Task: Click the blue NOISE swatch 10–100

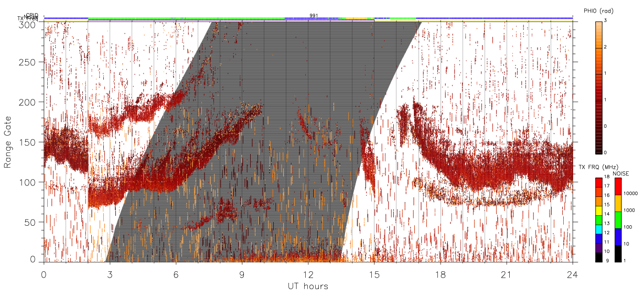Action: coord(618,237)
